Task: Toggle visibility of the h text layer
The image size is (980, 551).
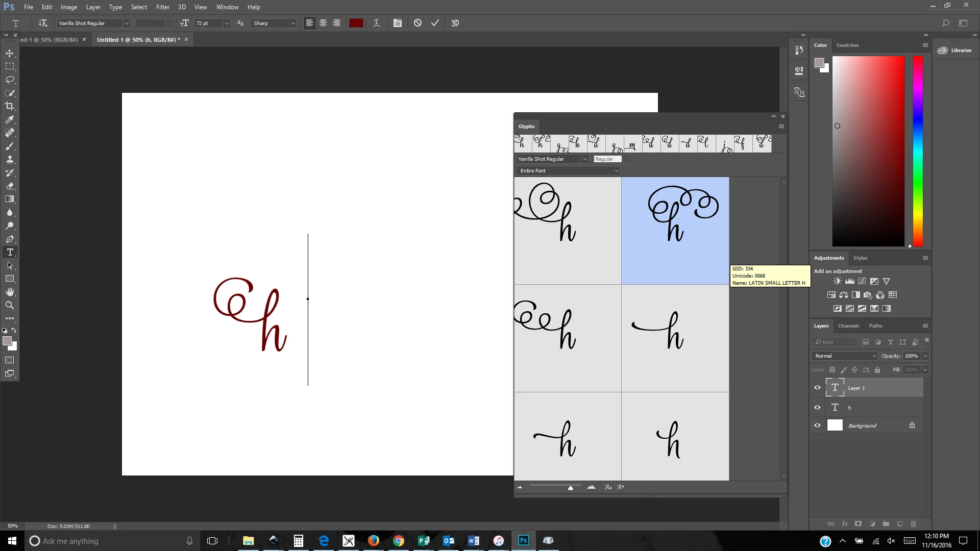Action: click(x=817, y=407)
